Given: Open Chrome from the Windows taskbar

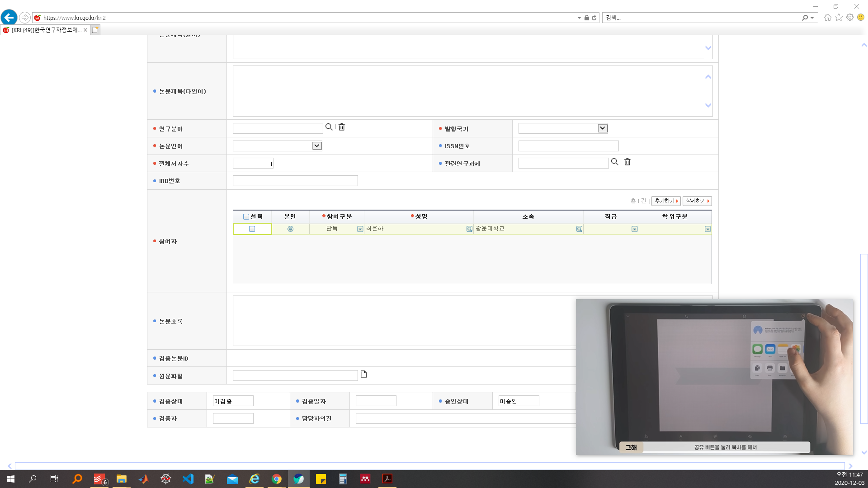Looking at the screenshot, I should click(x=277, y=479).
